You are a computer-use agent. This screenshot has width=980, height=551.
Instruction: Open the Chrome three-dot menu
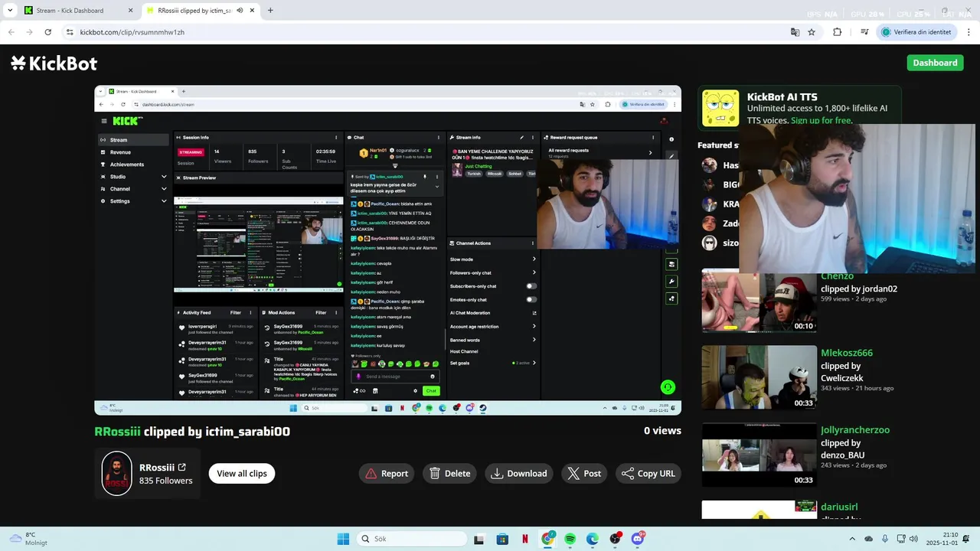pyautogui.click(x=969, y=32)
